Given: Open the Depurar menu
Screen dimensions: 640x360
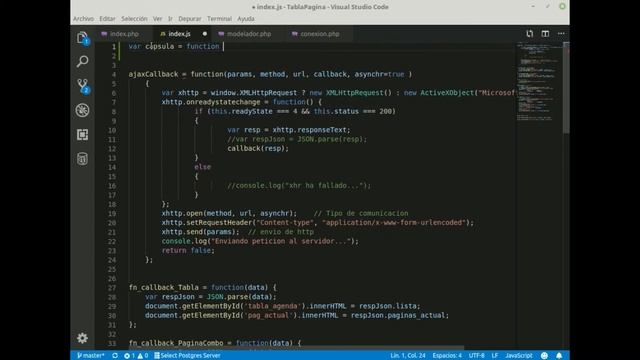Looking at the screenshot, I should click(x=190, y=19).
